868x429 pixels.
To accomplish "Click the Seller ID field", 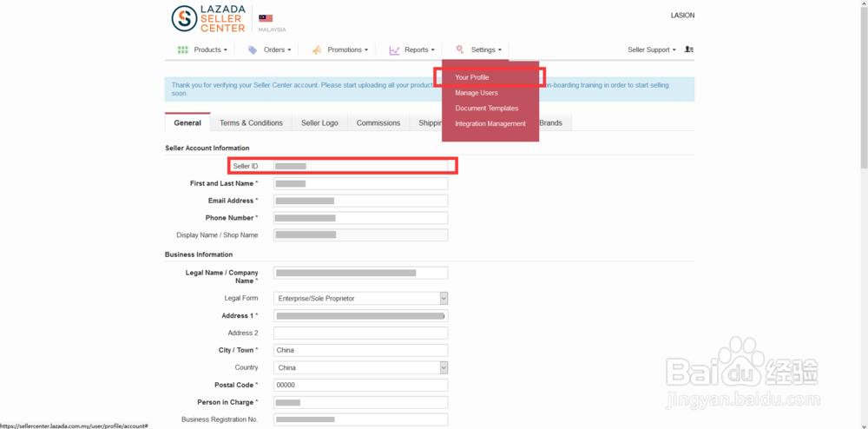I will [x=360, y=166].
